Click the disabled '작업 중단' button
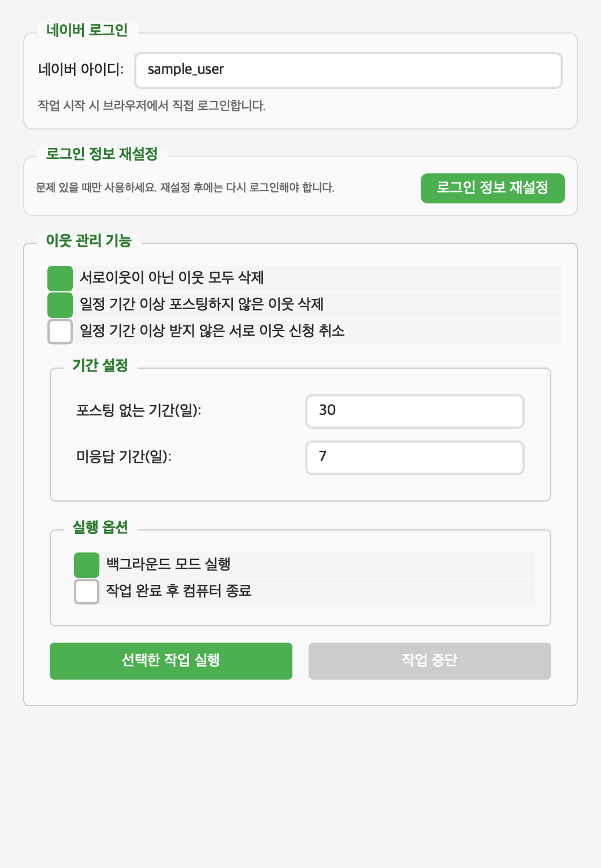601x868 pixels. (429, 661)
